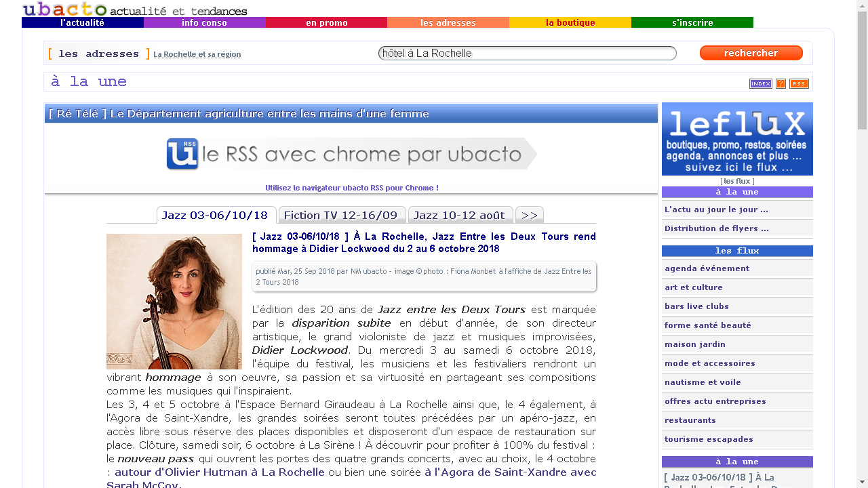Screen dimensions: 868x488
Task: Open the mode et accessoires flux
Action: tap(737, 363)
